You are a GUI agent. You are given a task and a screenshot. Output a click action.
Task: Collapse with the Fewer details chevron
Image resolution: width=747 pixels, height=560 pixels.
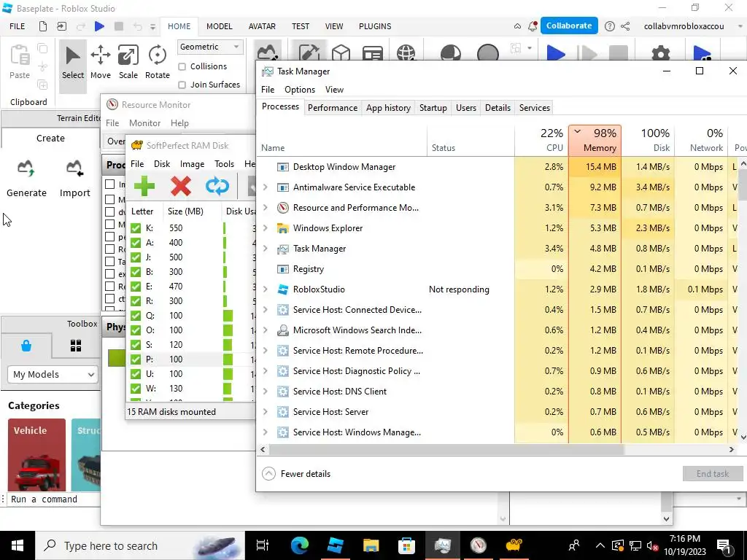coord(268,474)
